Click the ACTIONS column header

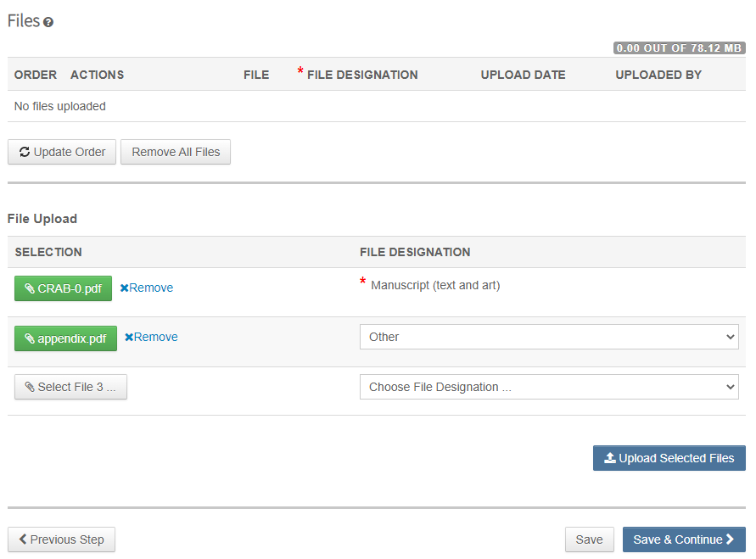pos(97,75)
